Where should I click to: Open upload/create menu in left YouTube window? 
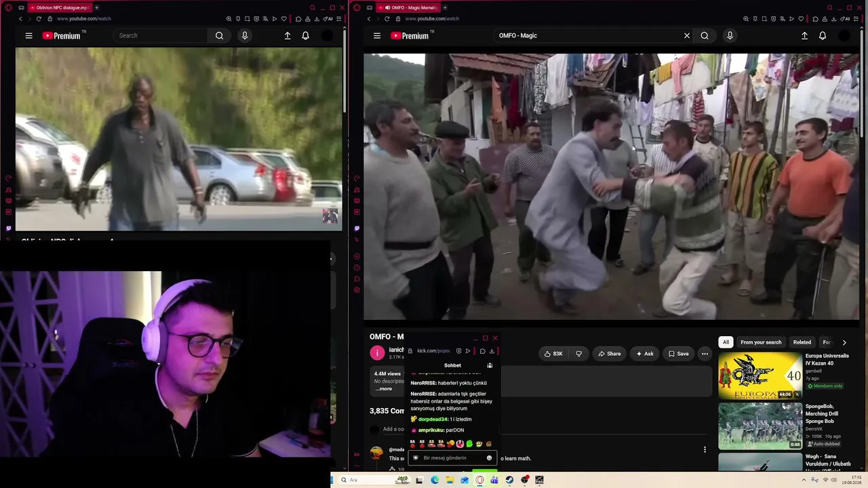[x=288, y=35]
